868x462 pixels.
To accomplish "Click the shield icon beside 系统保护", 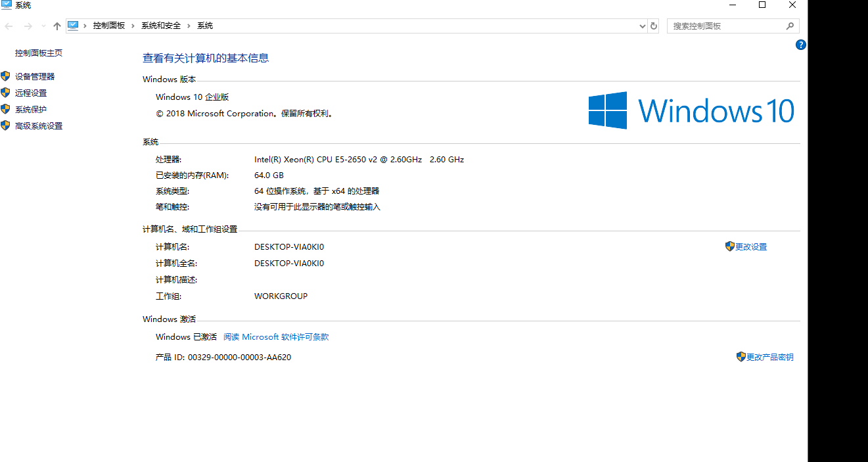I will pyautogui.click(x=6, y=109).
